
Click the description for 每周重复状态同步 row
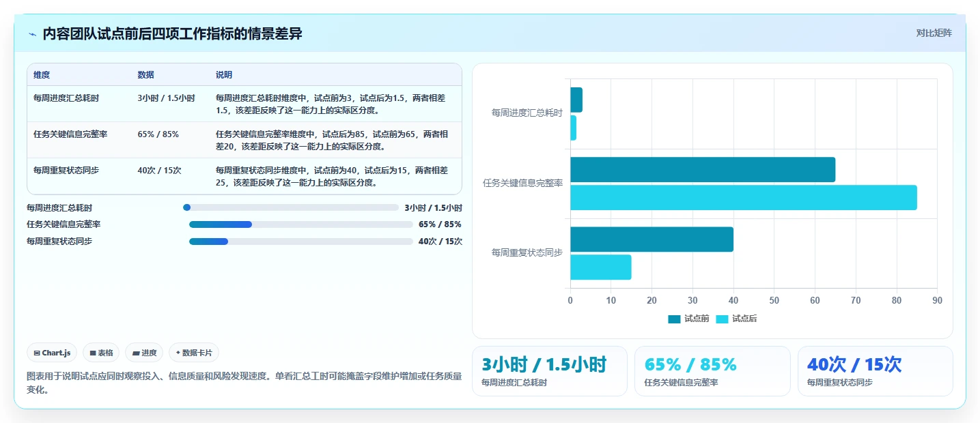(332, 177)
